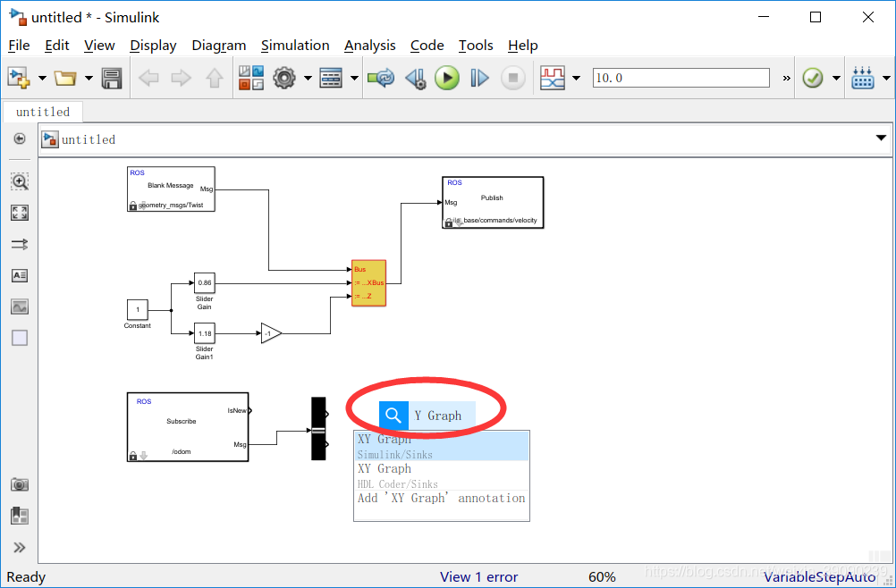Image resolution: width=896 pixels, height=588 pixels.
Task: Open the Simulink Library Browser
Action: 251,78
